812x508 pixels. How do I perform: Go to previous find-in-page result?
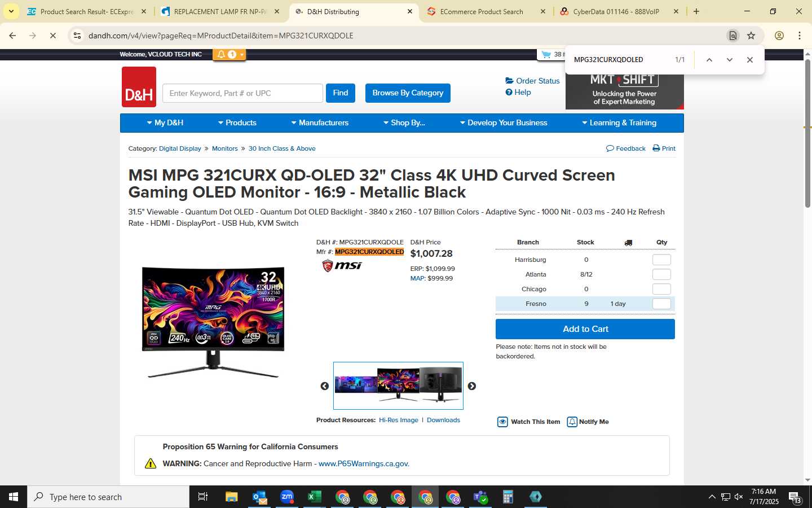coord(709,60)
